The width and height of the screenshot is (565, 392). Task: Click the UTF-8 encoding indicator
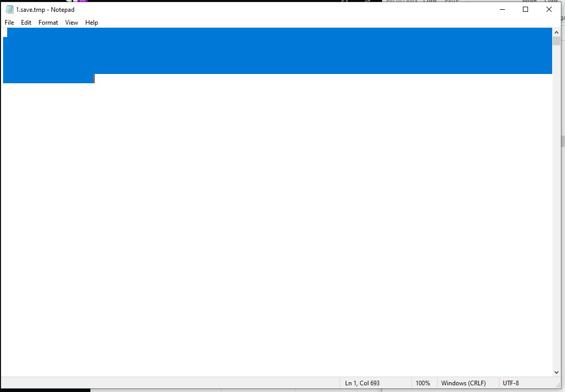click(511, 383)
